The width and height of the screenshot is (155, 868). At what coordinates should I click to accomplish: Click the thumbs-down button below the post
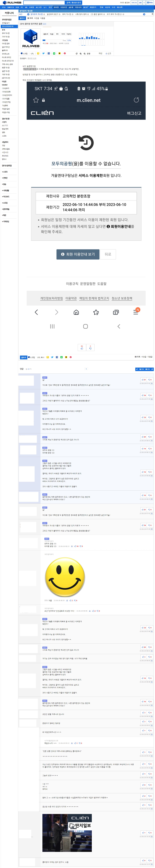point(90,347)
